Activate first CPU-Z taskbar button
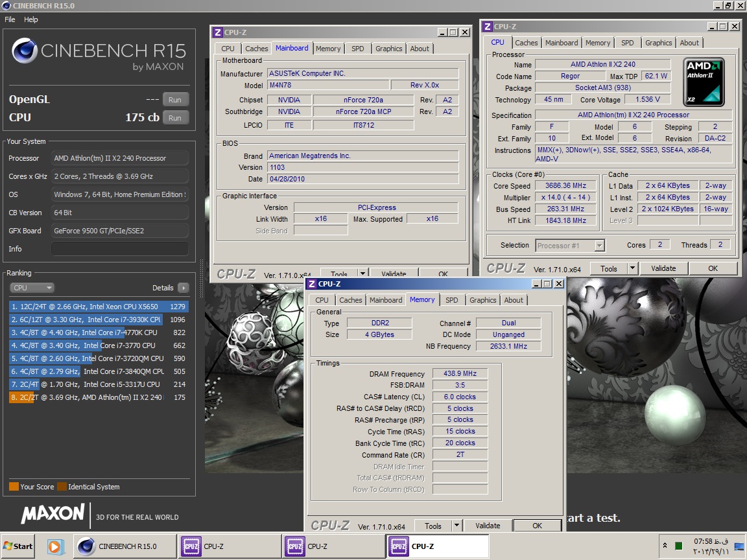 tap(229, 546)
